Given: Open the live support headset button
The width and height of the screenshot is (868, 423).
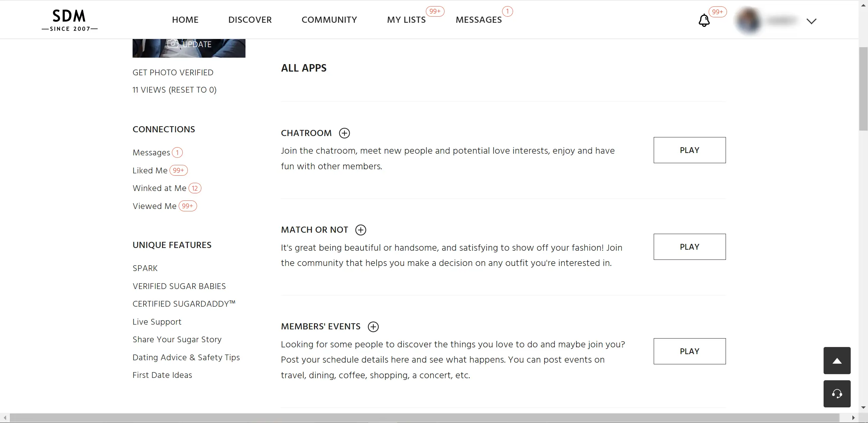Looking at the screenshot, I should 837,394.
